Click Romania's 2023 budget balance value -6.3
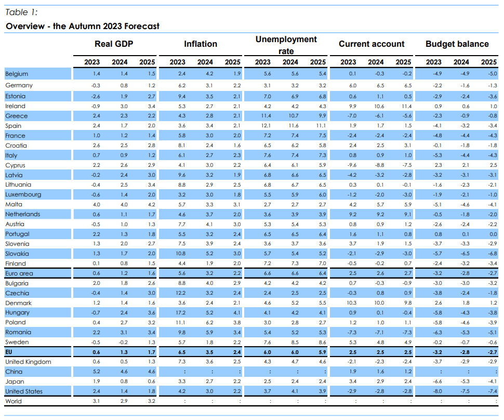This screenshot has width=504, height=420. tap(437, 332)
